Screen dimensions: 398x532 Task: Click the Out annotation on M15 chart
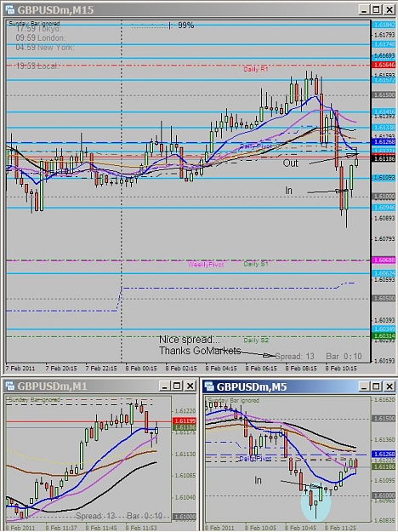[290, 163]
